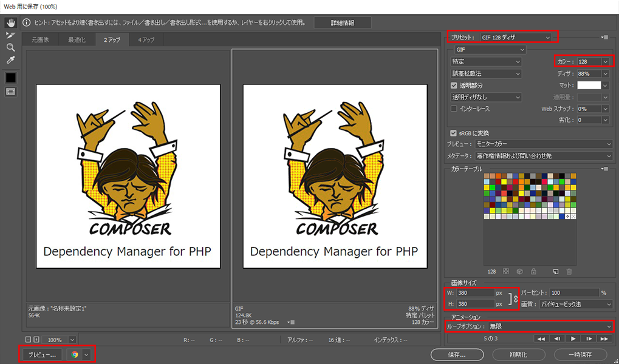Switch to the 2 アップ tab
The height and width of the screenshot is (364, 619).
coord(112,40)
